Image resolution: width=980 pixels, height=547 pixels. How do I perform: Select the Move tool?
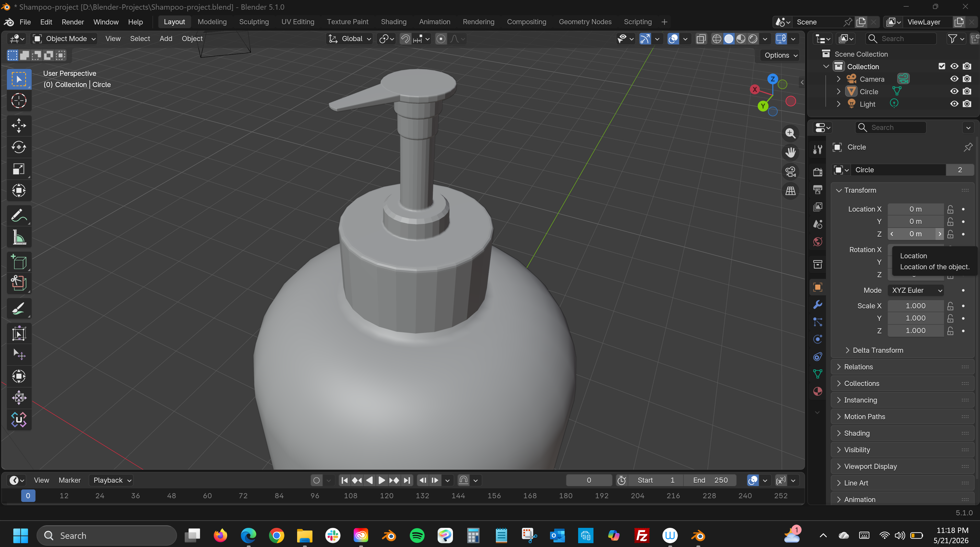click(19, 125)
